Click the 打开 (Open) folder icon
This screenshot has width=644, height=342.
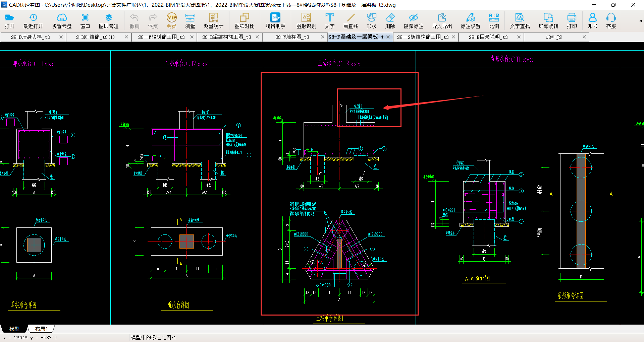click(x=9, y=21)
